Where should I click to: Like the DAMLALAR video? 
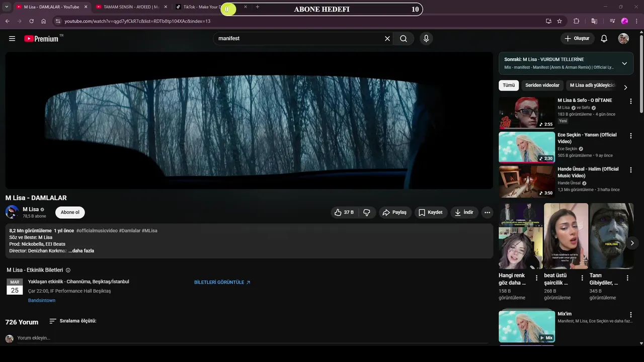click(344, 213)
